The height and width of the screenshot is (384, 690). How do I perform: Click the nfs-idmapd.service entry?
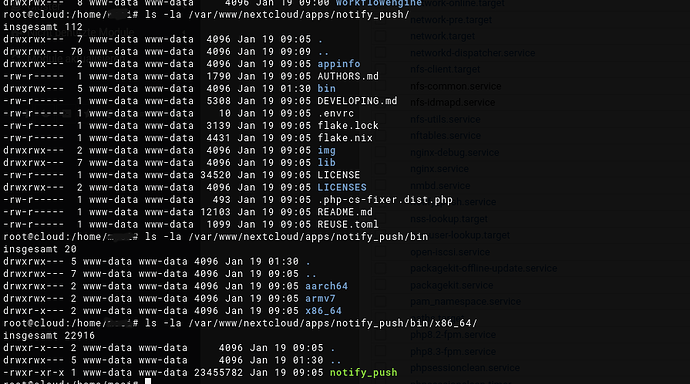point(452,102)
